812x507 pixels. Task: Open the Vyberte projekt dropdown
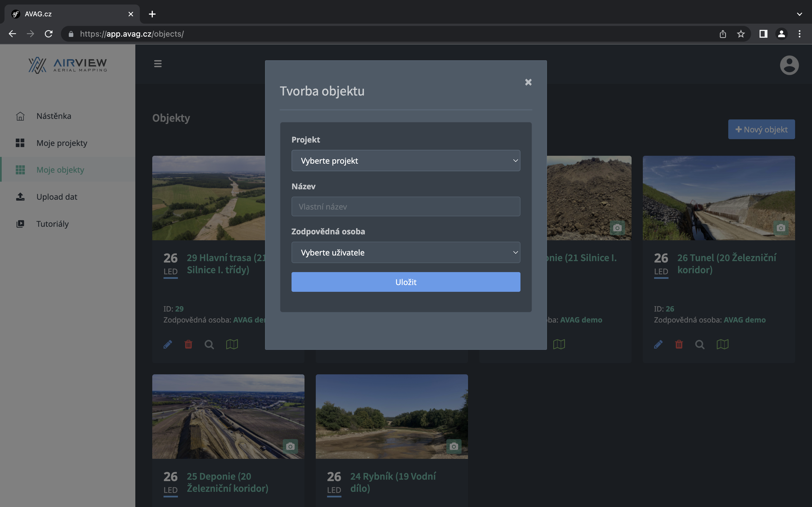click(x=406, y=161)
